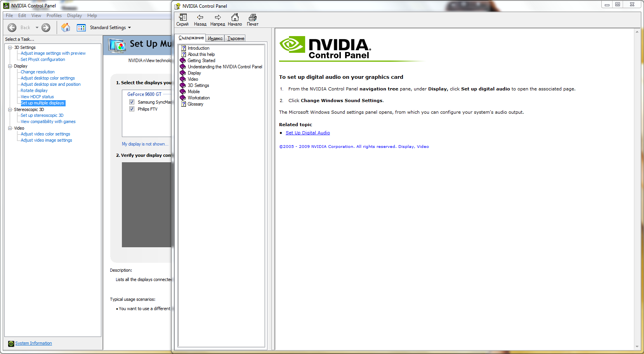Screen dimensions: 644x354
Task: Open the Set Up Digital Audio related topic link
Action: point(308,133)
